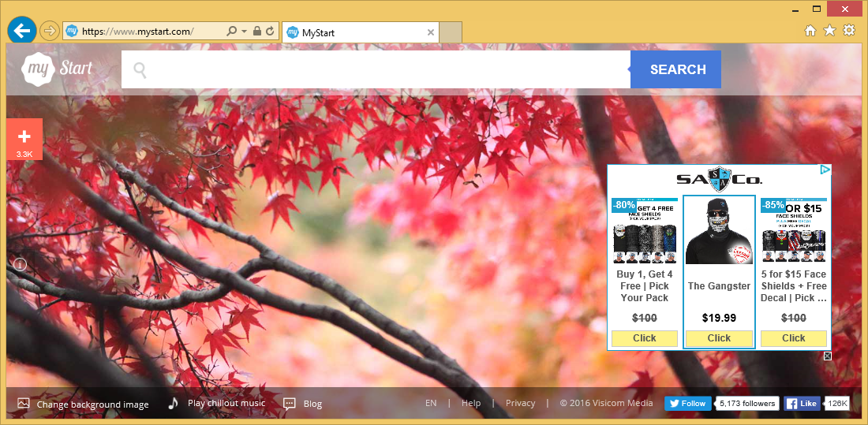Open the Buy 1 Get 4 Free product image
The image size is (868, 425).
(645, 231)
